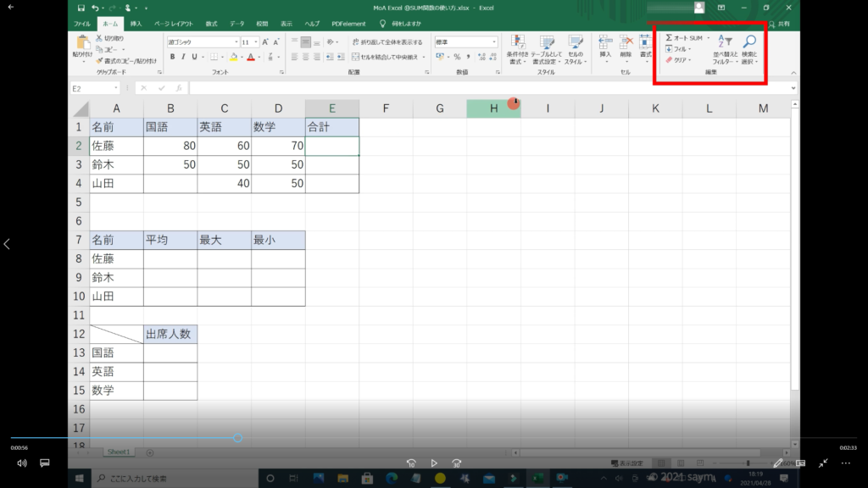Open the font name dropdown
This screenshot has width=868, height=488.
point(236,42)
